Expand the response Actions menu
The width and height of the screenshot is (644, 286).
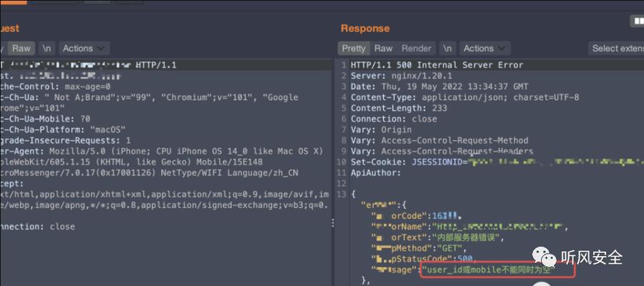coord(483,49)
